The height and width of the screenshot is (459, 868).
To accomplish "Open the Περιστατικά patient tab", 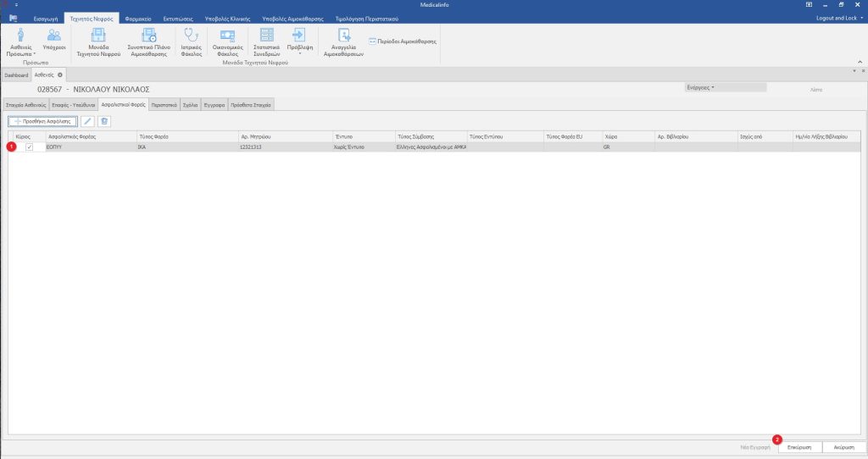I will [164, 104].
